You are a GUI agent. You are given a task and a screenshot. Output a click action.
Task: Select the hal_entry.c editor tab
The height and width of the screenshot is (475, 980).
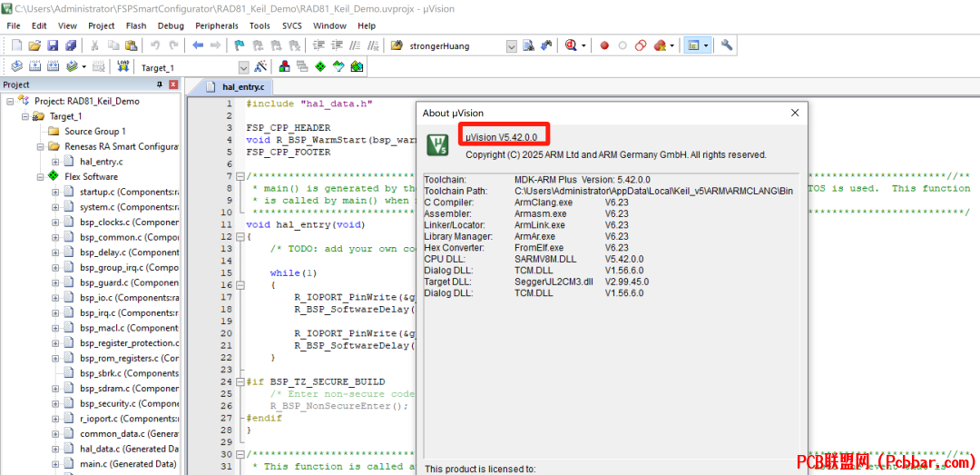[x=236, y=86]
